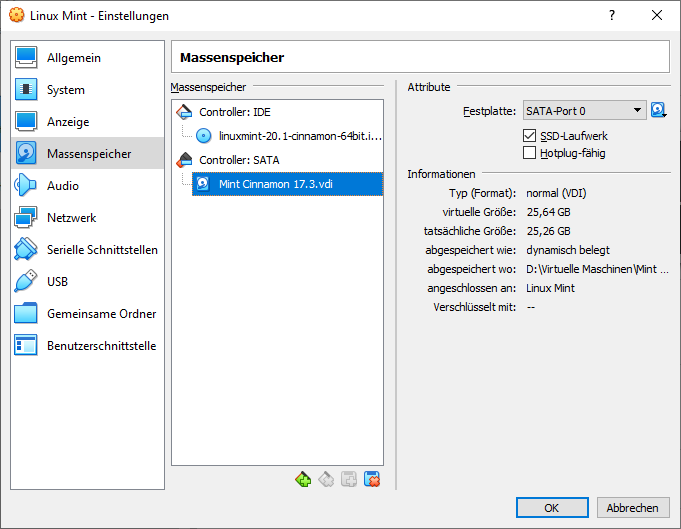
Task: Remove the selected attachment
Action: click(x=372, y=479)
